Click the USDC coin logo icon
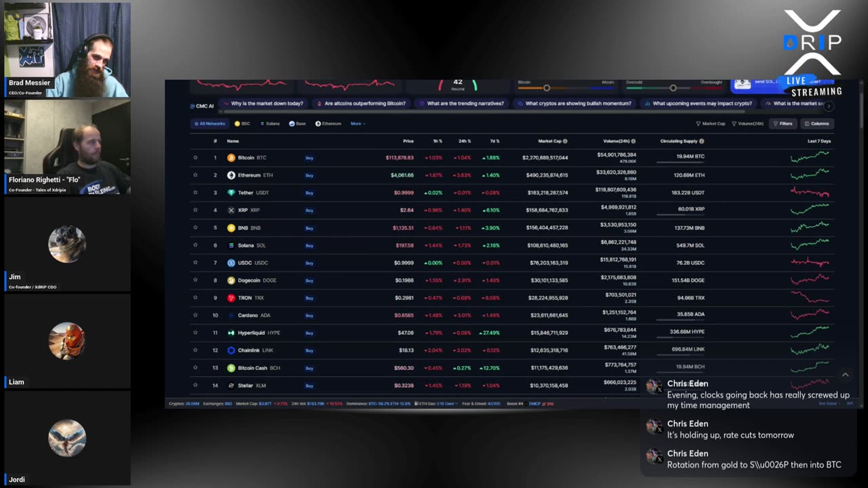The image size is (868, 488). [231, 263]
